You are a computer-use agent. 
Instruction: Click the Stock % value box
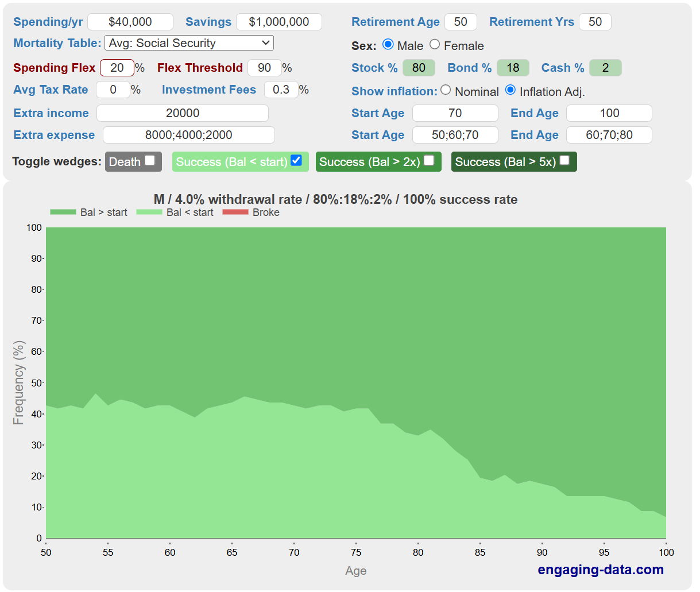pyautogui.click(x=419, y=68)
